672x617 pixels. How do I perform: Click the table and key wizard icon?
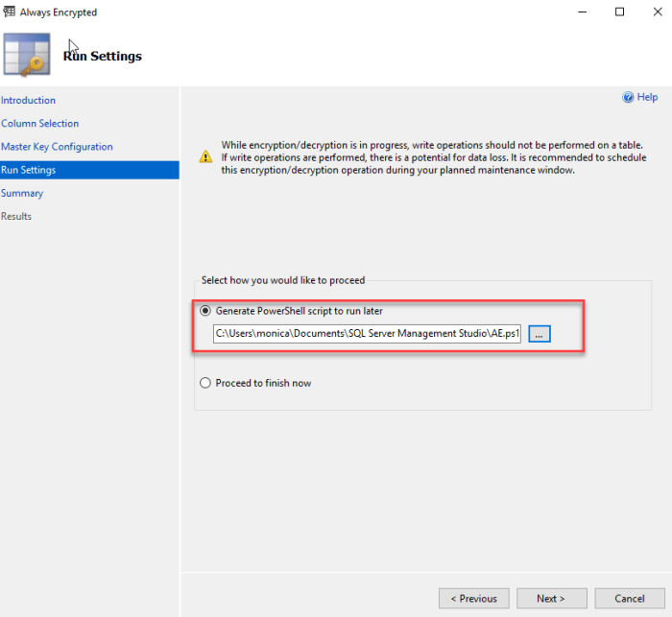(27, 56)
